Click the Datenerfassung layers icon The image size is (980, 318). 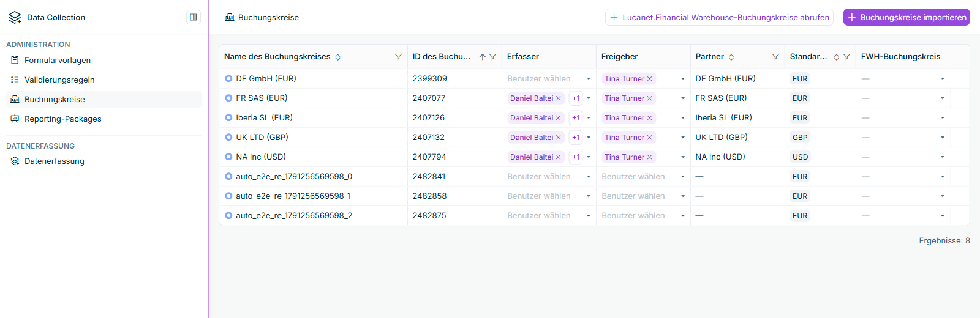pyautogui.click(x=15, y=161)
